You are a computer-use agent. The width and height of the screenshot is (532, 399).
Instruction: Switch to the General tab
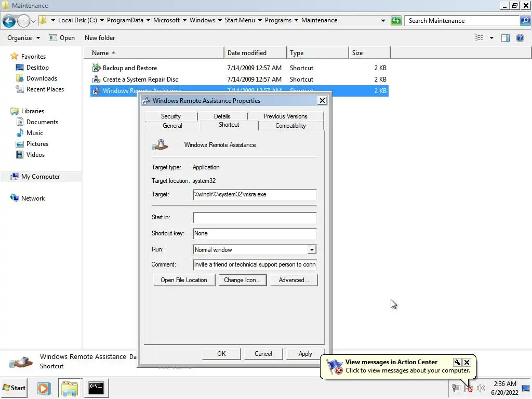172,126
